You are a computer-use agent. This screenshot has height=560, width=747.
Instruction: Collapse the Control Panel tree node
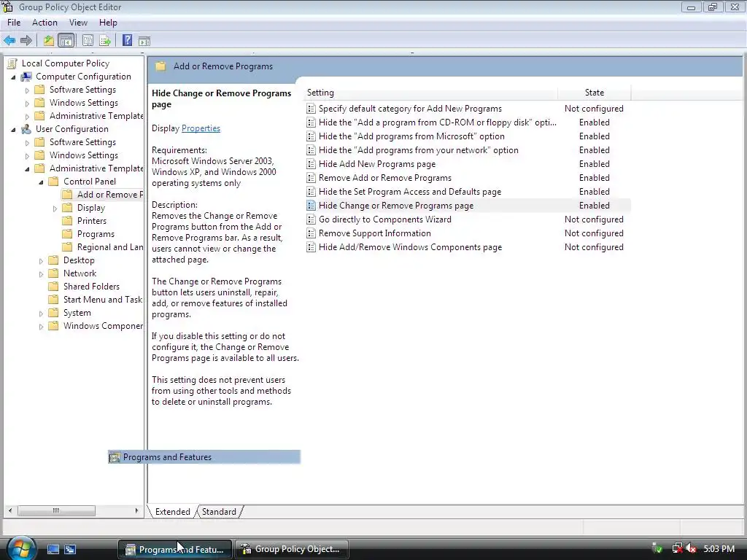pyautogui.click(x=41, y=182)
